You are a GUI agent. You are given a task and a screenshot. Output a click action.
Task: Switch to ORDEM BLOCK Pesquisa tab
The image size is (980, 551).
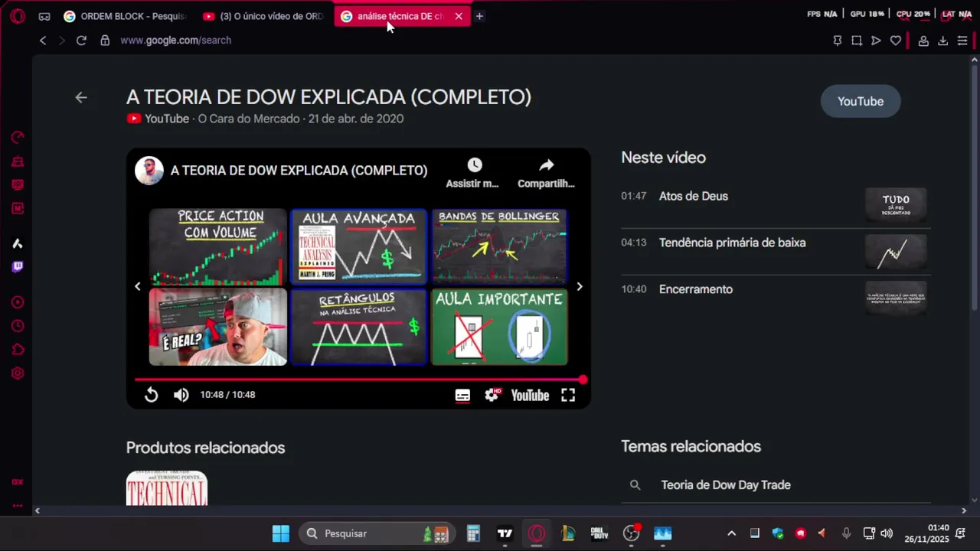click(x=126, y=16)
